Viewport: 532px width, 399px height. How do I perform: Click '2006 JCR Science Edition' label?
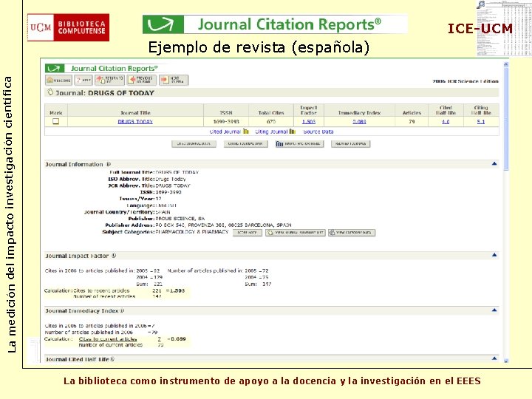pyautogui.click(x=465, y=81)
